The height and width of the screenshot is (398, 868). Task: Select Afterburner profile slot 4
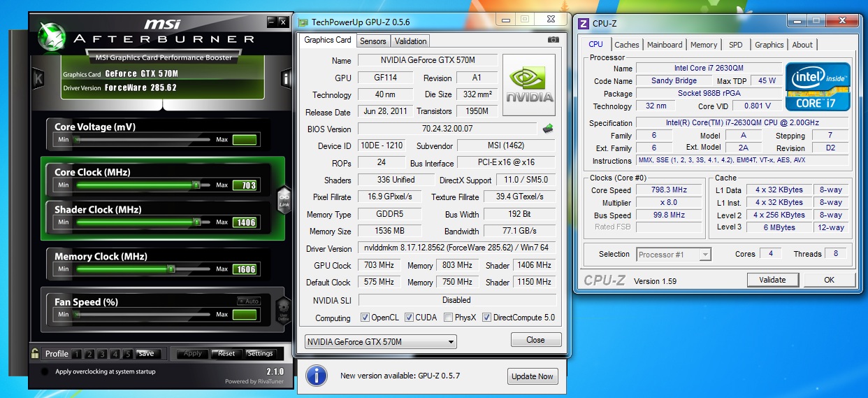(115, 354)
